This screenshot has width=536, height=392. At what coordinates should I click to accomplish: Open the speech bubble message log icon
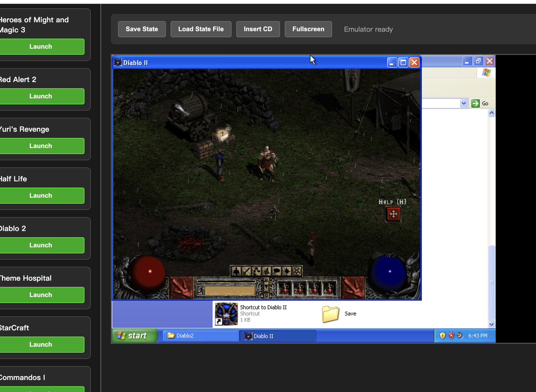276,271
